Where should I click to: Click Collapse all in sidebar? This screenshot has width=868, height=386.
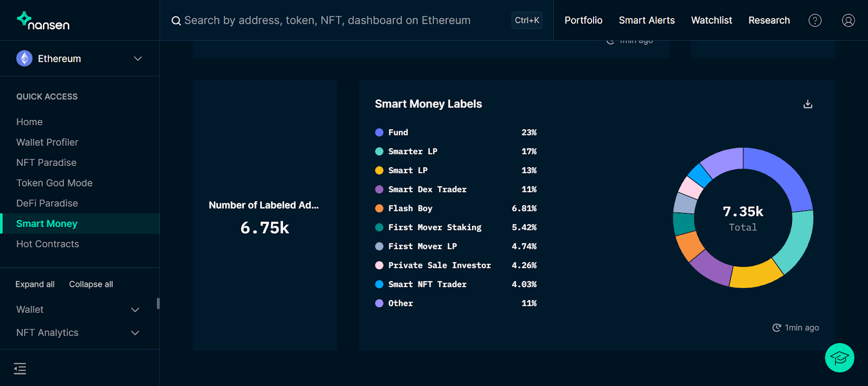click(x=91, y=284)
